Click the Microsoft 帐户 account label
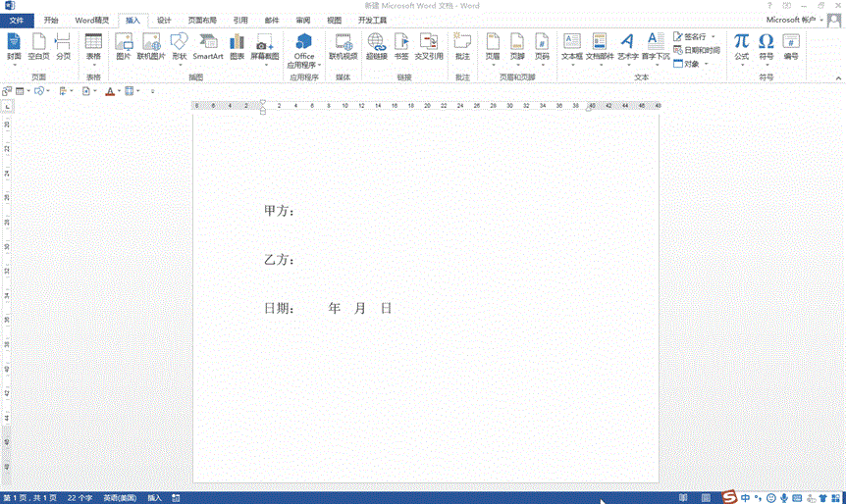Viewport: 846px width, 504px height. pos(792,20)
